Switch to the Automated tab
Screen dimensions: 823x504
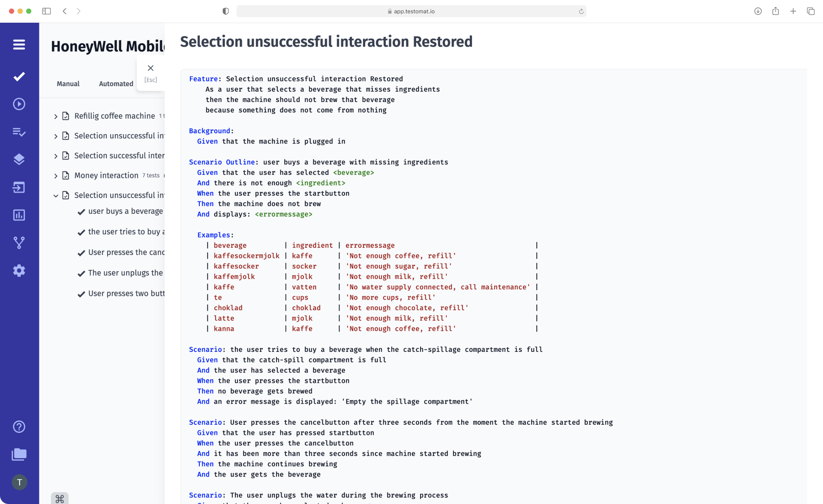click(x=116, y=84)
